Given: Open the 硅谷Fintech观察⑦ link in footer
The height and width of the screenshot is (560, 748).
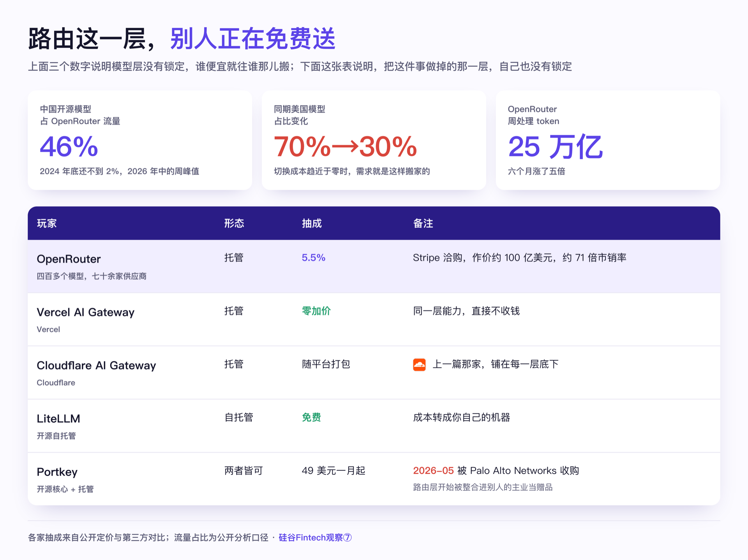Looking at the screenshot, I should pos(315,537).
